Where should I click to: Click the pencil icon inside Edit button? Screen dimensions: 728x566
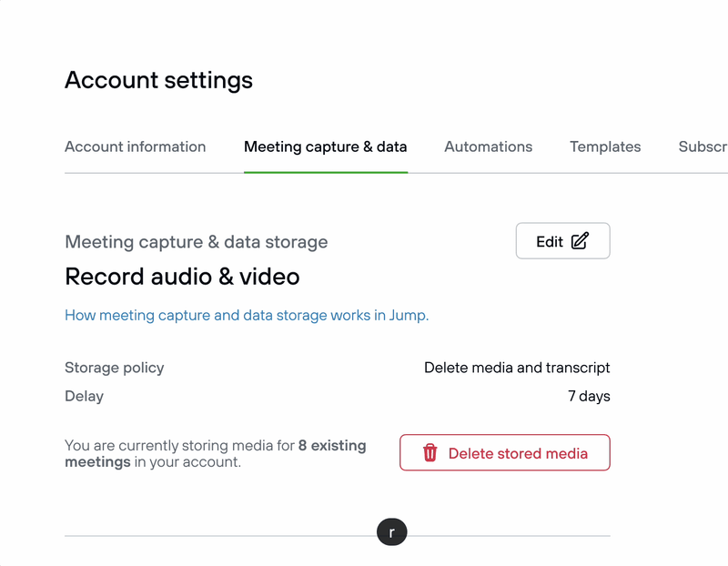pyautogui.click(x=580, y=240)
